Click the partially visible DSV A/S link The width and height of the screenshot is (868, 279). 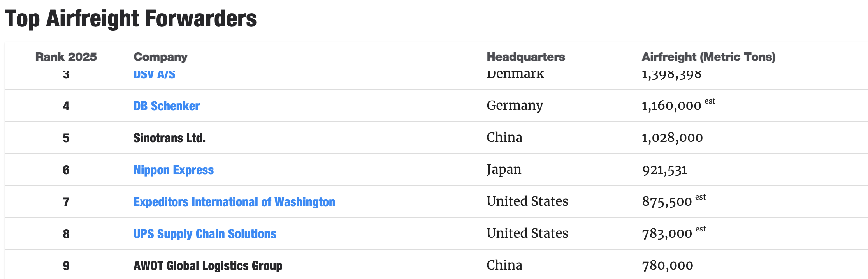pyautogui.click(x=154, y=75)
